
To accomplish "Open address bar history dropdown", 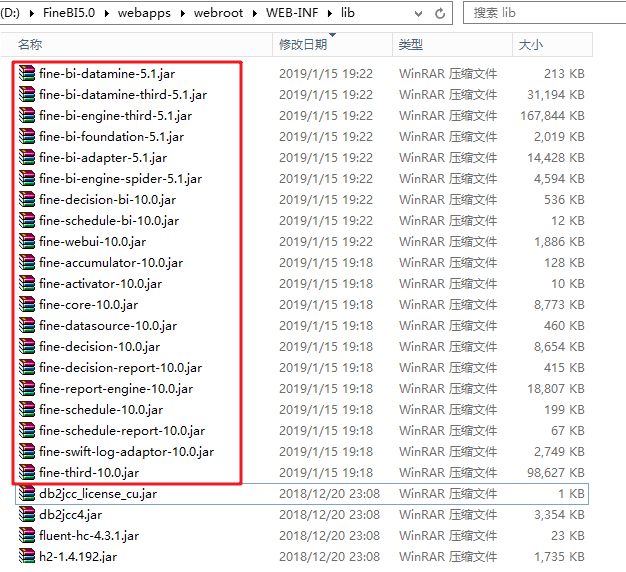I will [418, 14].
